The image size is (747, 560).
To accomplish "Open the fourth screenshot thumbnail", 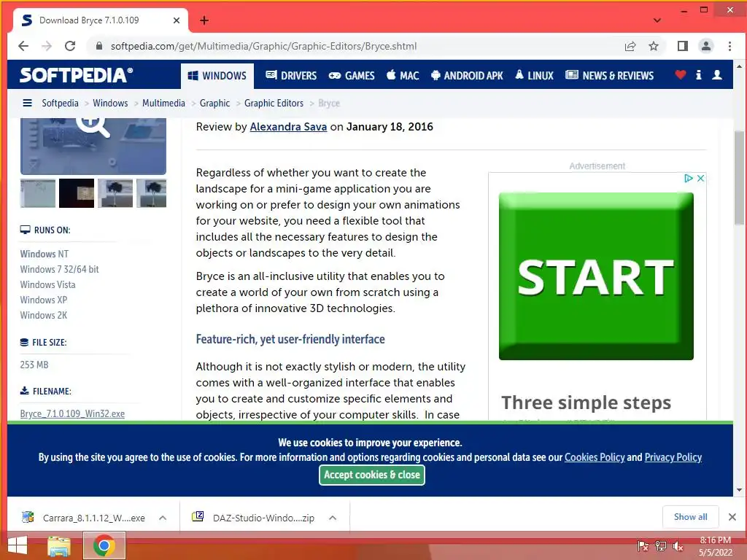I will click(152, 193).
